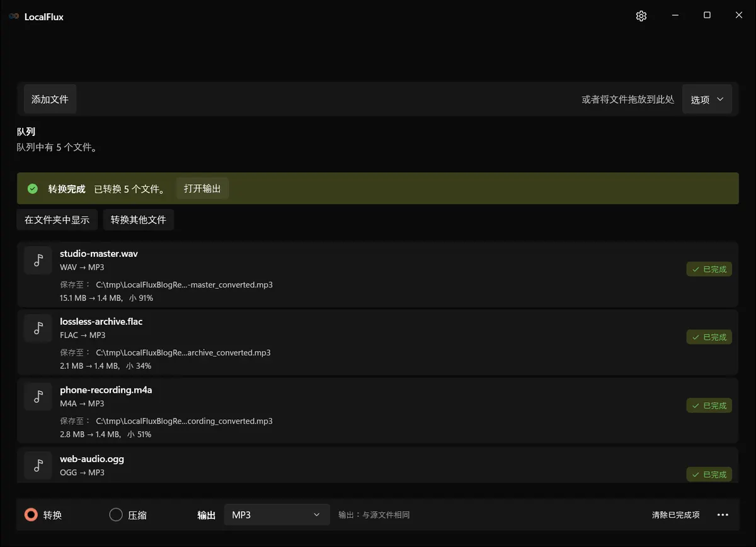
Task: Click the 已转换 5 个文件 message
Action: (x=130, y=189)
